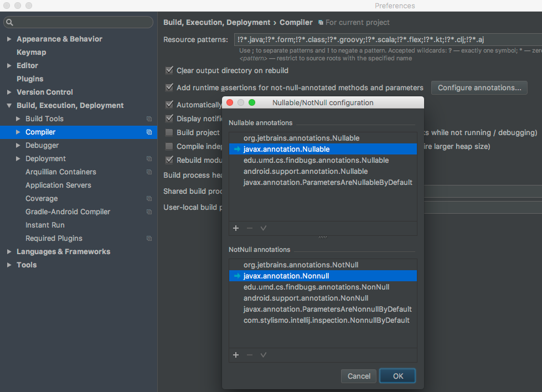Select javax.annotation.Nonnull entry
This screenshot has height=392, width=542.
(323, 276)
